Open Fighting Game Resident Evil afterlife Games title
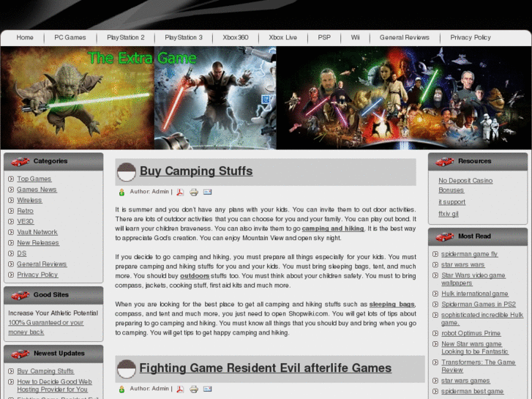 pyautogui.click(x=266, y=368)
